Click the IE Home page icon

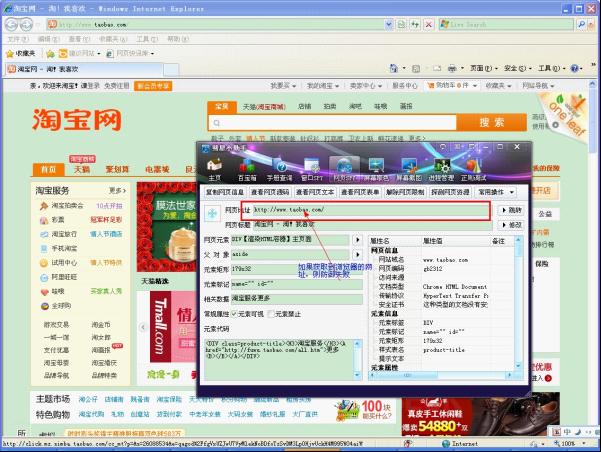(x=394, y=68)
